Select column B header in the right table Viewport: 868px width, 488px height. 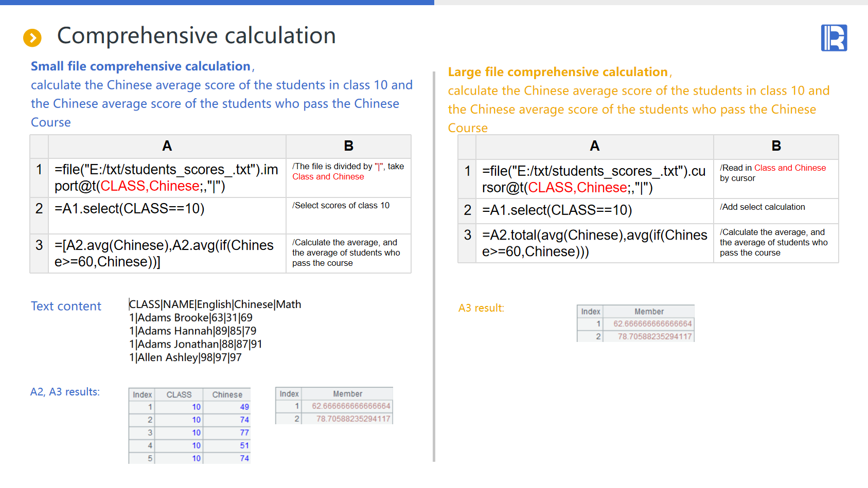click(775, 147)
